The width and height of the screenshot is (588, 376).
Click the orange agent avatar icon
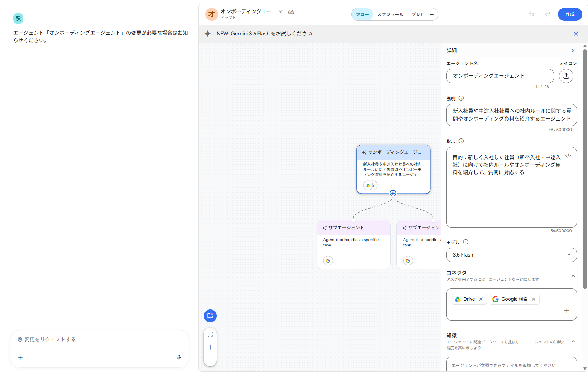[211, 14]
